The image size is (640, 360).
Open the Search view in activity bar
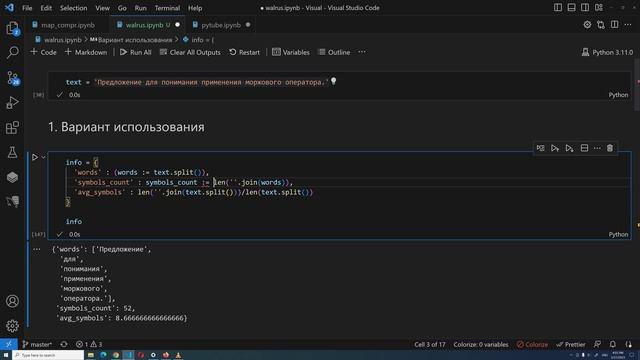(x=12, y=52)
